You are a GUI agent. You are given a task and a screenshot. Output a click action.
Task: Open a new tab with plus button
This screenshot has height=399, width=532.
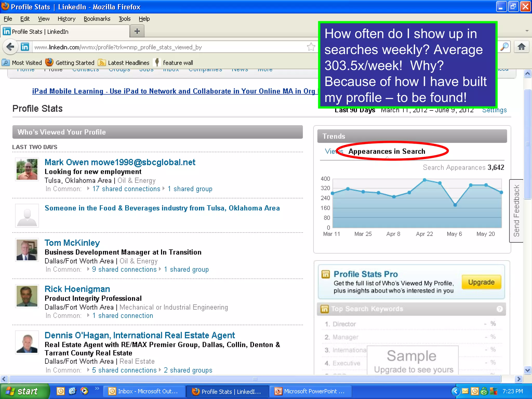137,31
